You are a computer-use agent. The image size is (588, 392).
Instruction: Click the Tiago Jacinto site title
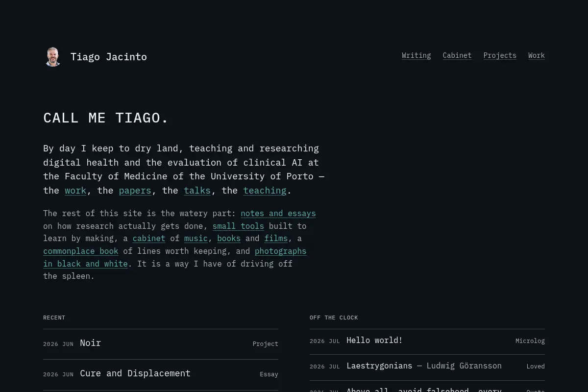tap(109, 57)
